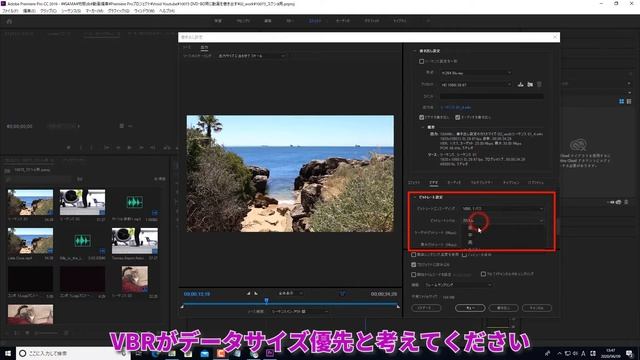Choose 中 in bitrate level list

(470, 235)
